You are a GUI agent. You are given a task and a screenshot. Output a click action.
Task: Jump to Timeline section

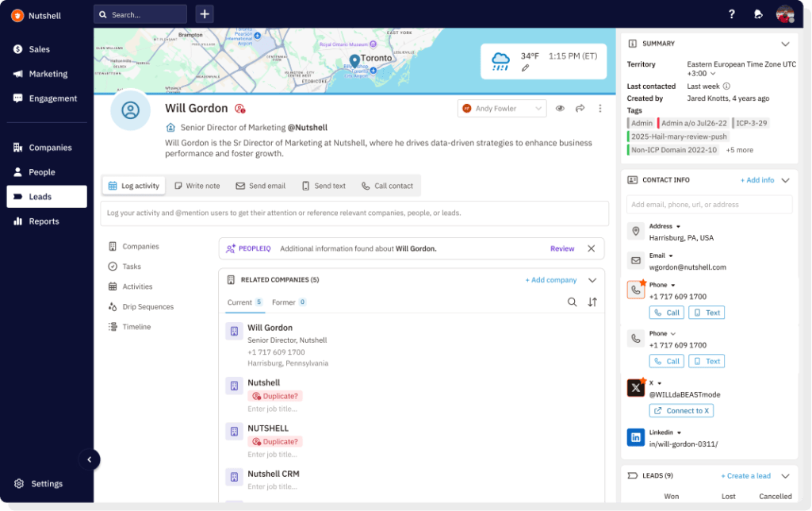point(129,327)
